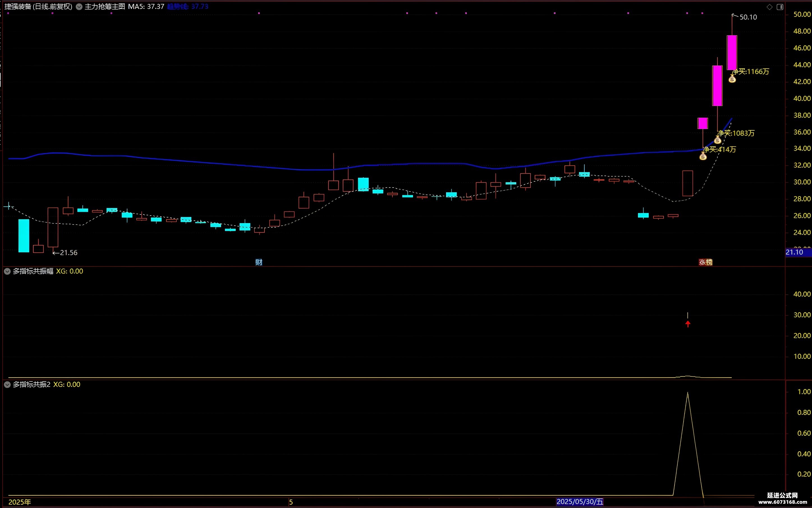The height and width of the screenshot is (508, 812).
Task: Click the blue 趋势线 legend label
Action: (188, 6)
